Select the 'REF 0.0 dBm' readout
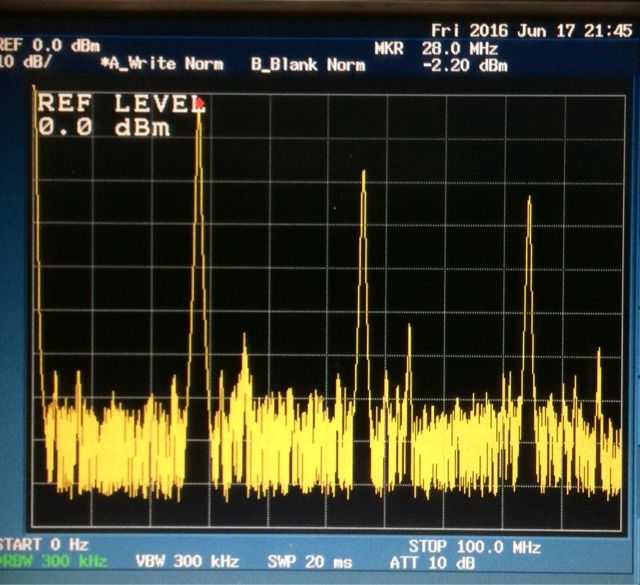The height and width of the screenshot is (585, 640). [x=50, y=45]
